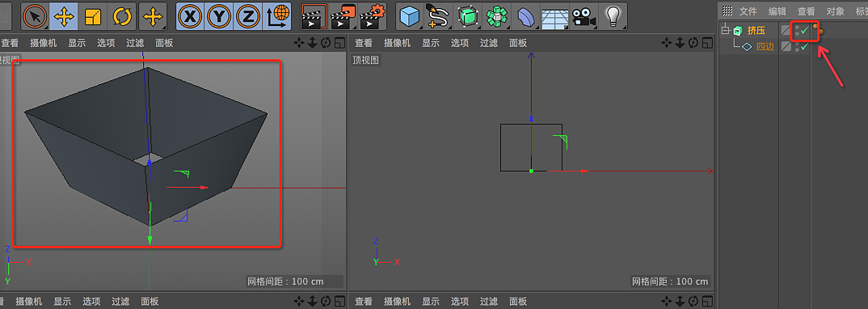The height and width of the screenshot is (309, 868).
Task: Click the pan icon in the 顶视图 viewport
Action: coord(667,43)
